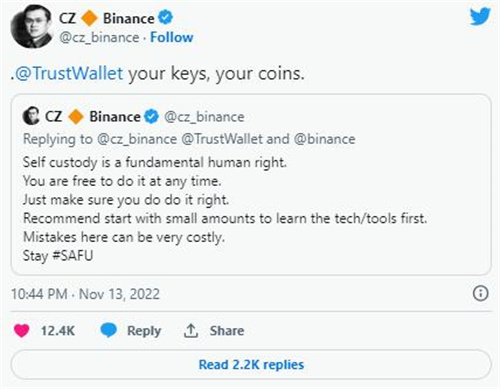Viewport: 500px width, 389px height.
Task: Click the 12.4K likes count
Action: (x=58, y=331)
